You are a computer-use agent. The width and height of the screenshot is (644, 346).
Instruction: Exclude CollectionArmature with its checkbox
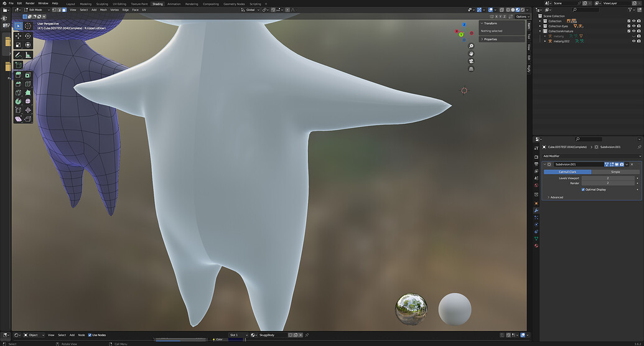pyautogui.click(x=629, y=31)
